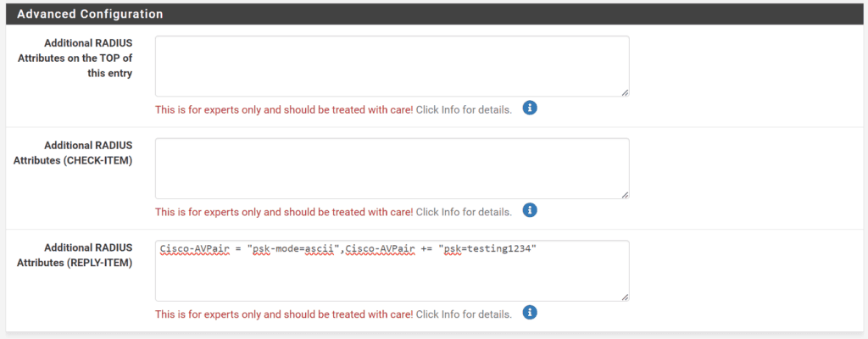Click resize handle of REPLY-ITEM textarea

click(625, 297)
